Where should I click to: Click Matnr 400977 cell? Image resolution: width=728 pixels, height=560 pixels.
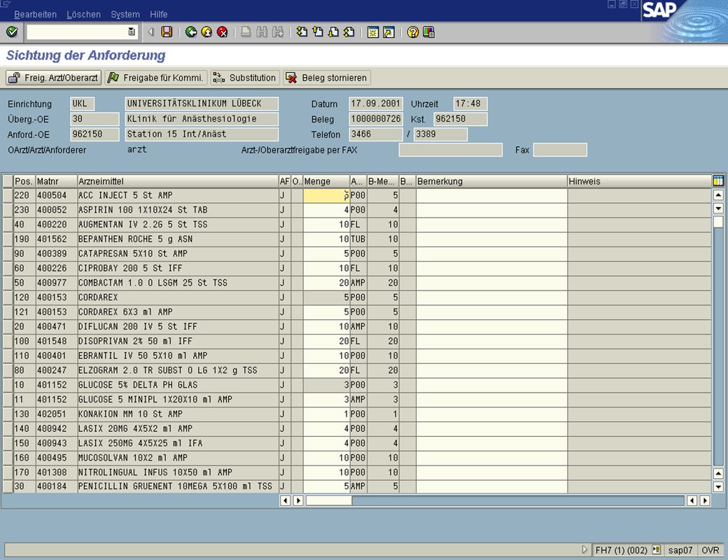tap(56, 283)
